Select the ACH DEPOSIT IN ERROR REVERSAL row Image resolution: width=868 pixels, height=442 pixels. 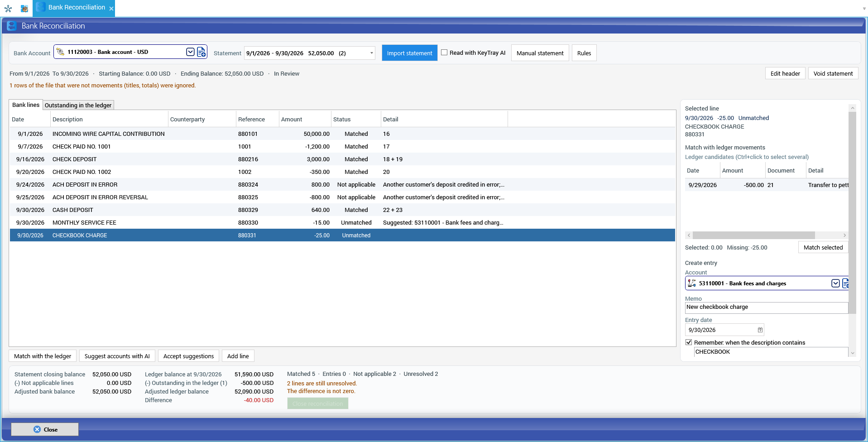point(342,197)
